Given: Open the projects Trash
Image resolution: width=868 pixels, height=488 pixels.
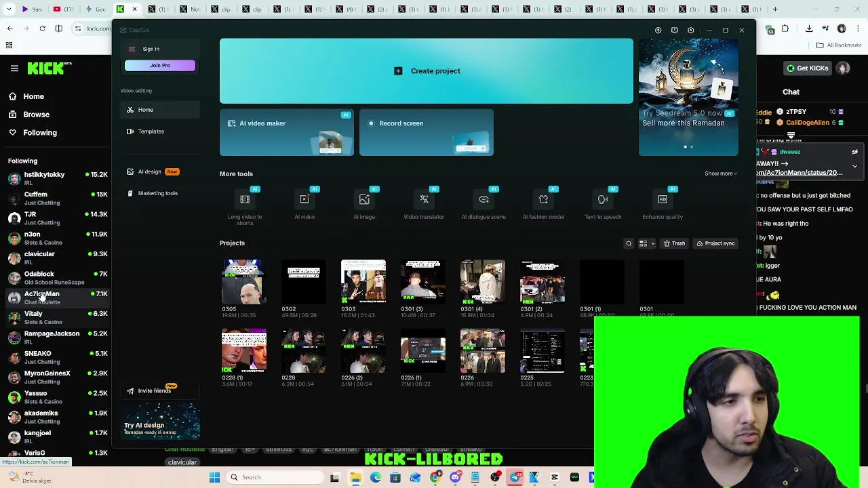Looking at the screenshot, I should click(x=674, y=243).
